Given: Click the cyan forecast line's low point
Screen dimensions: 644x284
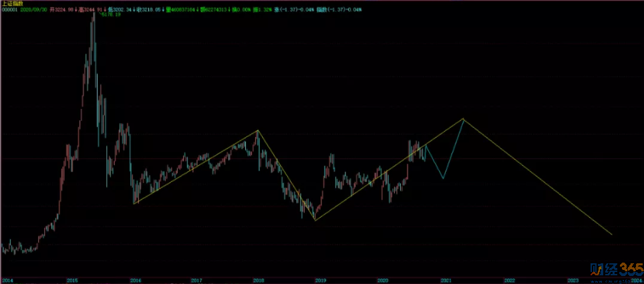Looking at the screenshot, I should [443, 178].
